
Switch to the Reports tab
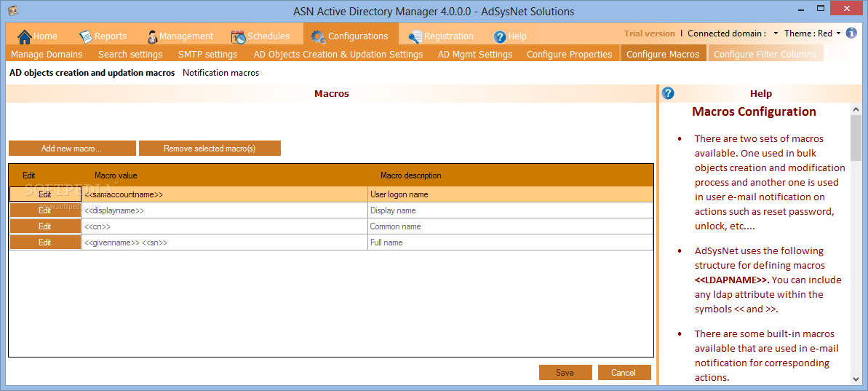pyautogui.click(x=110, y=36)
